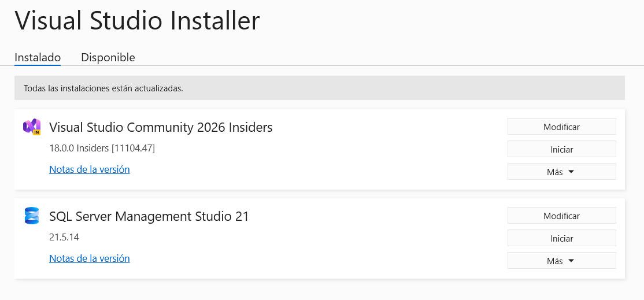Click the SQL Server Management Studio 21 title
644x300 pixels.
[149, 216]
